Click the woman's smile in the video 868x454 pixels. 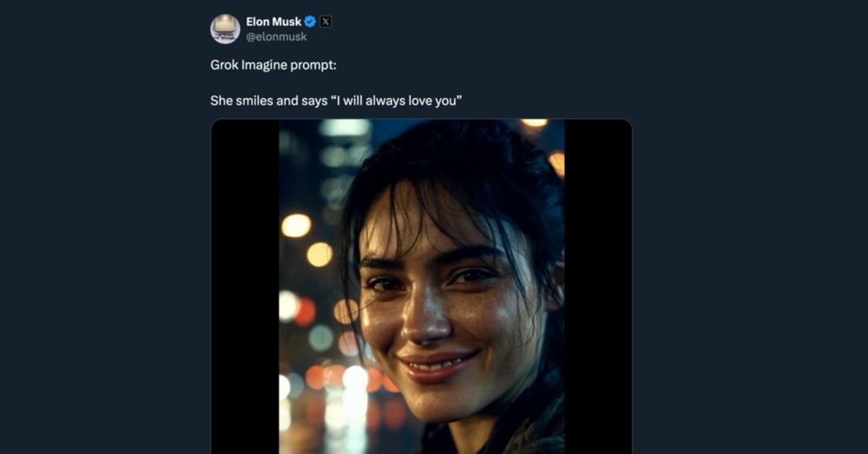(x=438, y=364)
